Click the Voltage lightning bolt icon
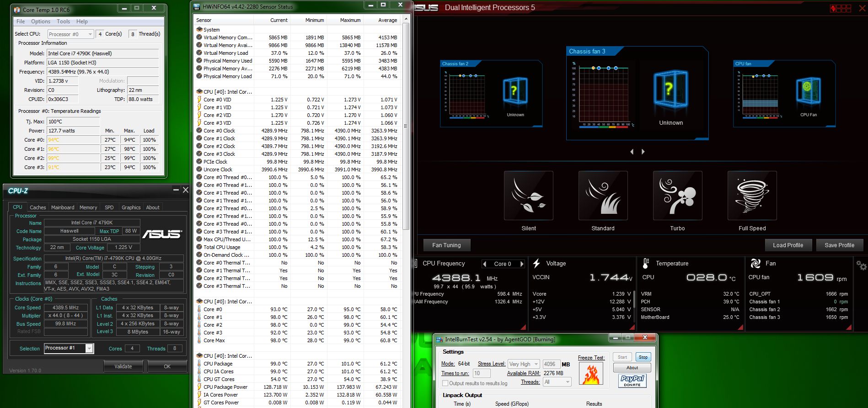This screenshot has height=408, width=868. pyautogui.click(x=536, y=263)
